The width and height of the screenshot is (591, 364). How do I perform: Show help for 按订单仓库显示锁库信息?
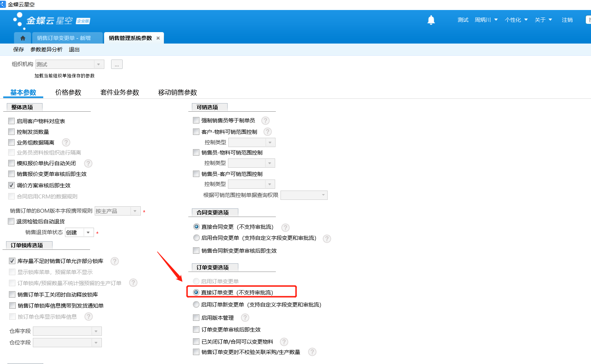point(89,317)
